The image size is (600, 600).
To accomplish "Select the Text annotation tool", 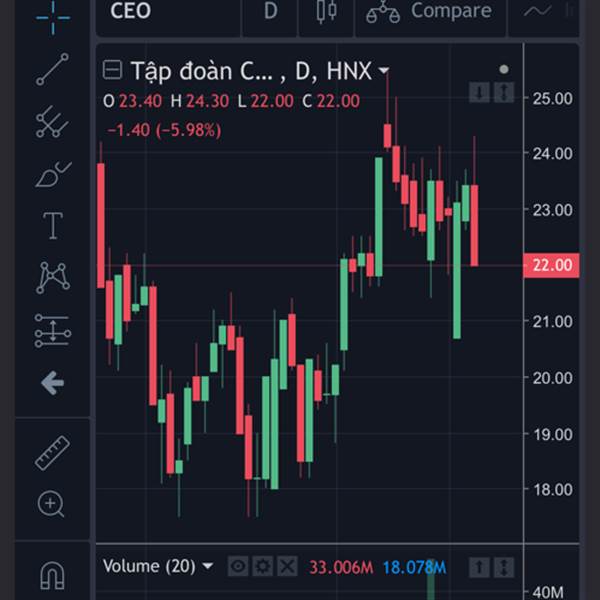I will [53, 226].
